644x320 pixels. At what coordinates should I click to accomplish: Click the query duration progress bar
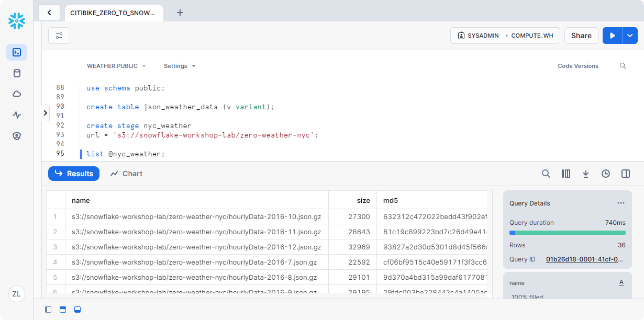pos(567,233)
